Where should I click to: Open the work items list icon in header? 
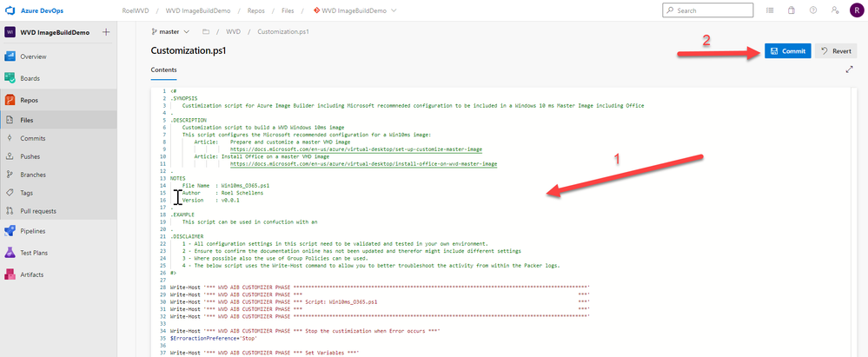770,10
